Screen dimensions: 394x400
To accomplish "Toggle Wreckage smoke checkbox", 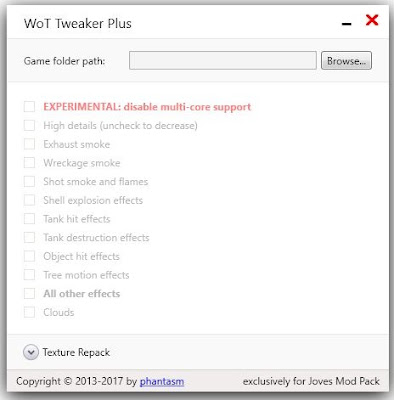I will click(29, 163).
